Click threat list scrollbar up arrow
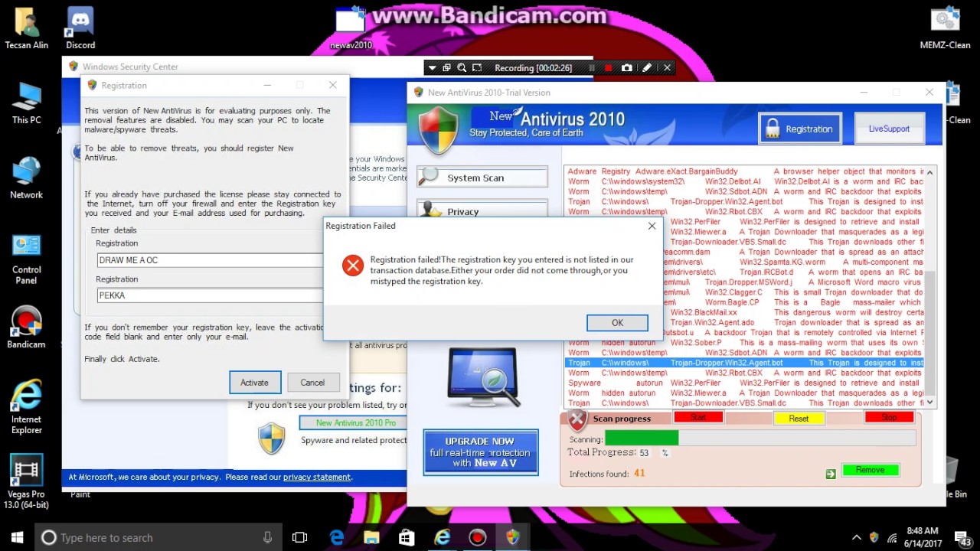The height and width of the screenshot is (551, 980). coord(930,171)
